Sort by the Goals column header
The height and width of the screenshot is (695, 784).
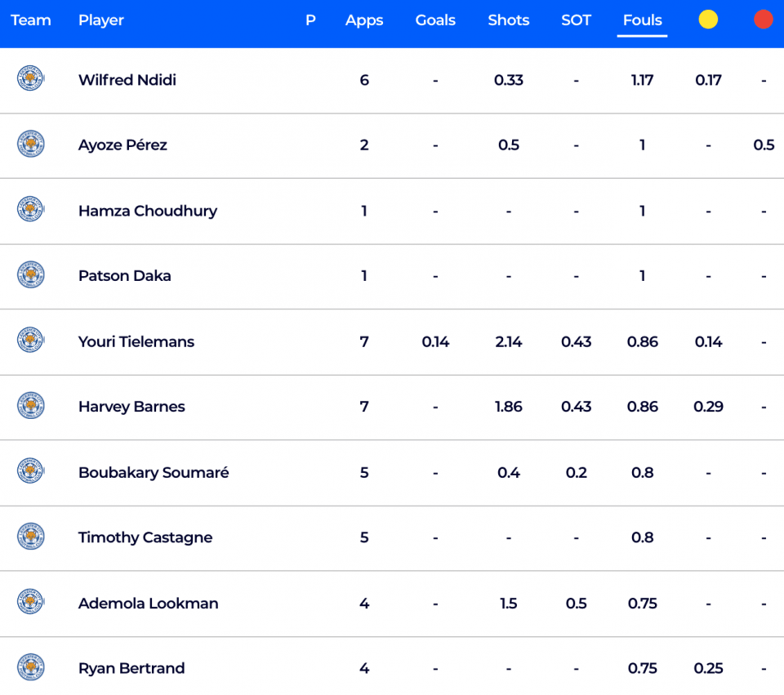tap(435, 20)
